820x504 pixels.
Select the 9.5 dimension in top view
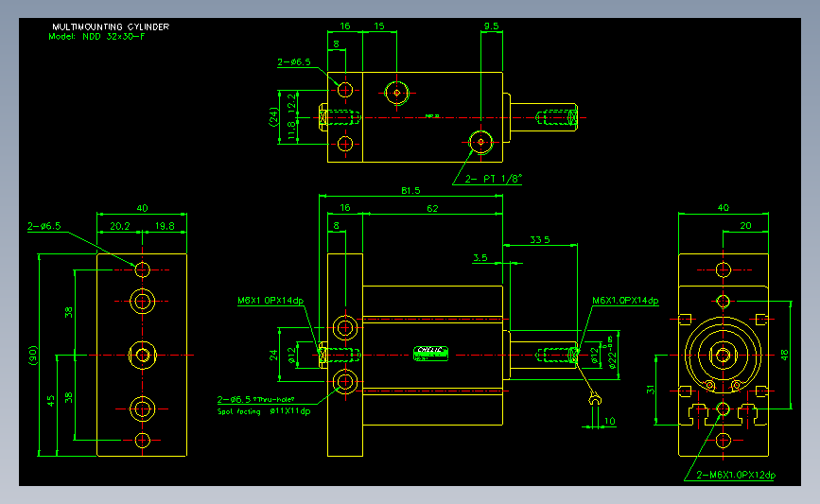tap(491, 26)
